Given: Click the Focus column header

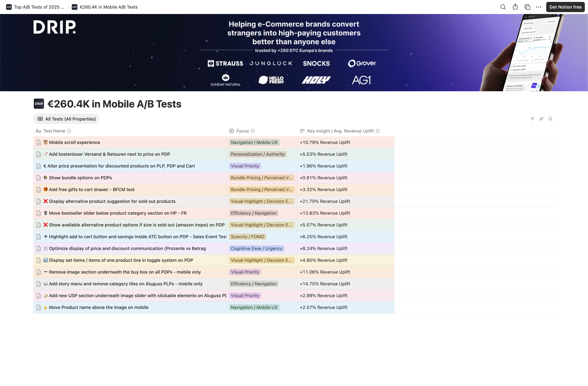Looking at the screenshot, I should coord(242,131).
